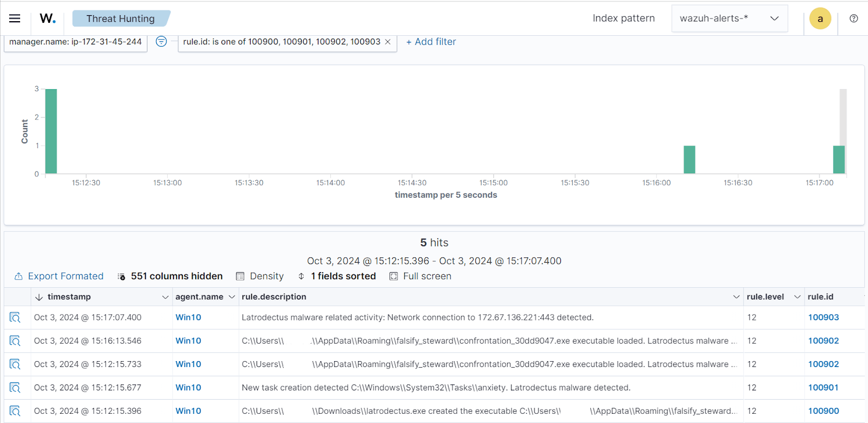Click the Wazuh W. logo
The width and height of the screenshot is (868, 423).
[x=48, y=18]
